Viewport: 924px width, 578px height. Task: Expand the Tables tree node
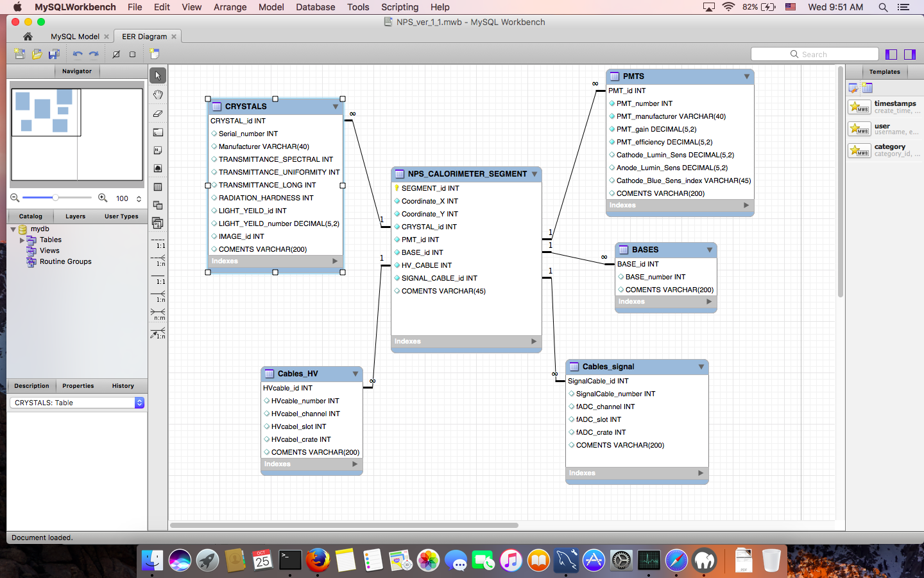pos(22,240)
